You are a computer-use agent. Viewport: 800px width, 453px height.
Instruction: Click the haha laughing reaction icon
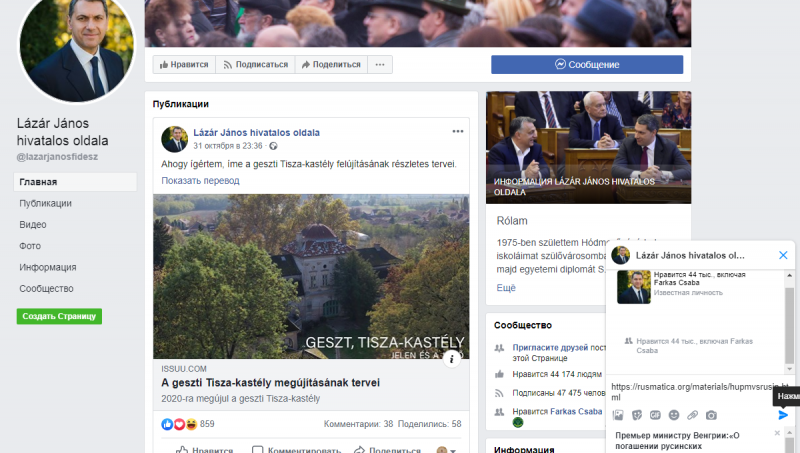click(x=191, y=424)
